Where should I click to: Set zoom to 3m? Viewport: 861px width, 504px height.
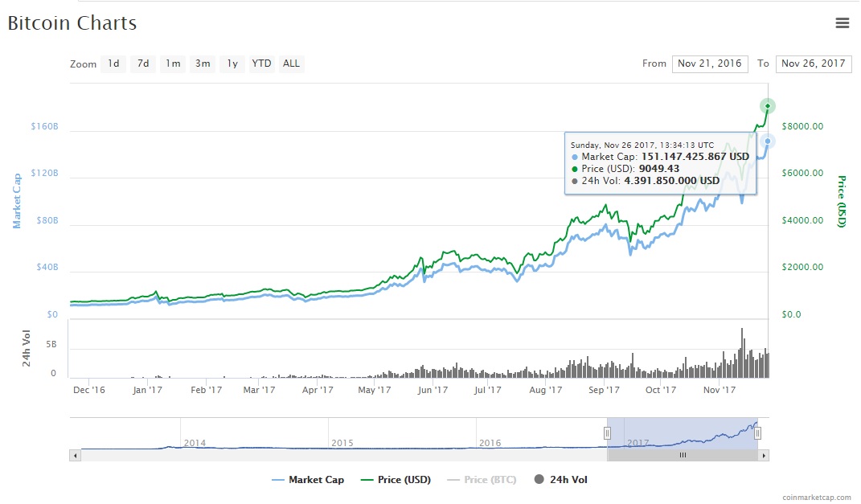coord(203,64)
